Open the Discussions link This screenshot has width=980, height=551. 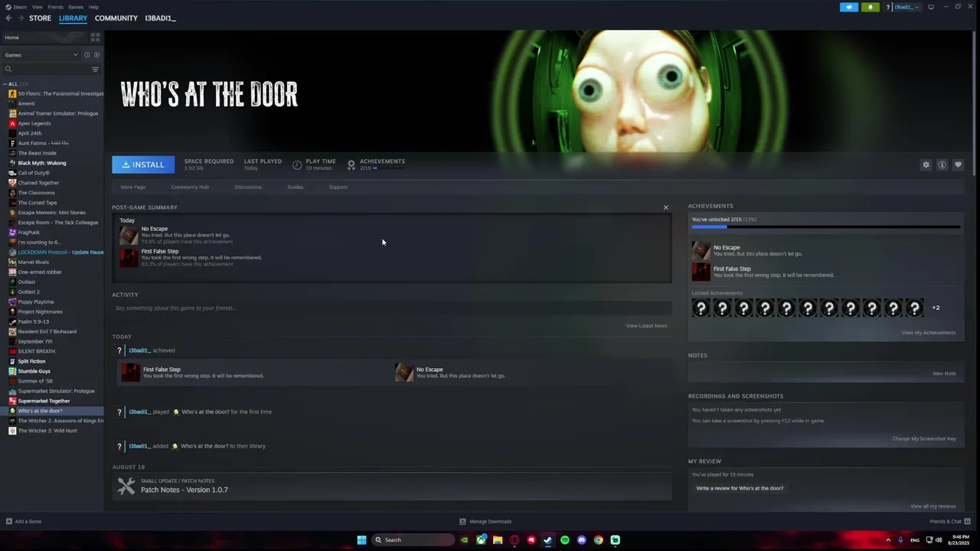click(248, 187)
